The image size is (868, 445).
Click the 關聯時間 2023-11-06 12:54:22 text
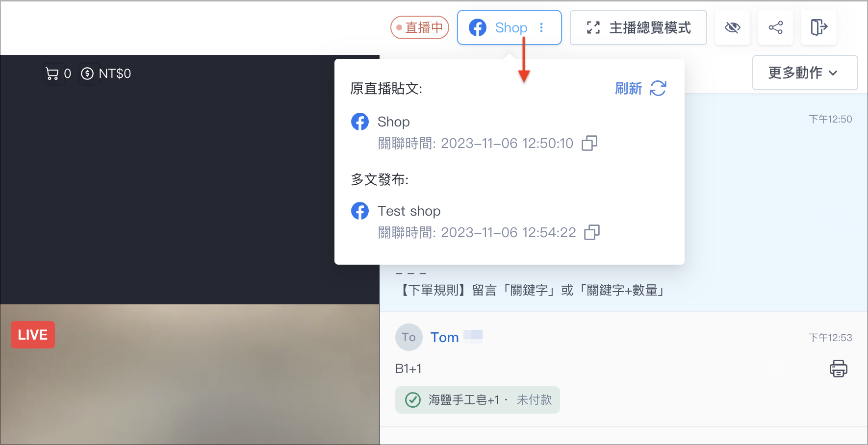(477, 232)
